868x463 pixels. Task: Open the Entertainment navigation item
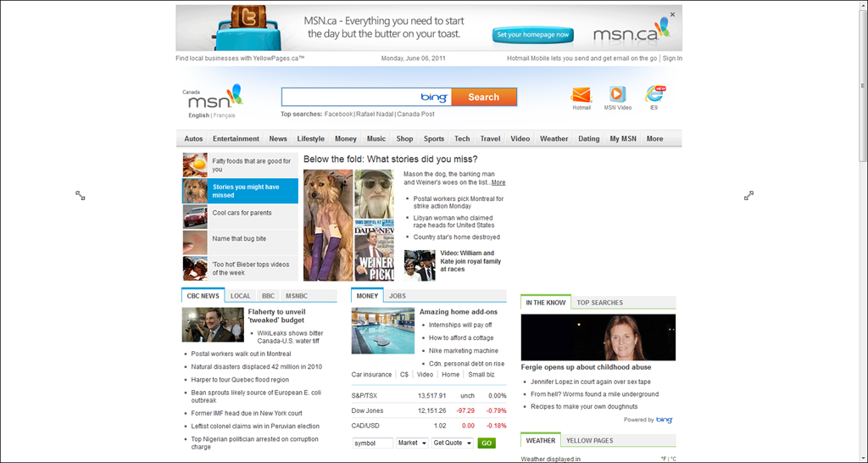236,139
